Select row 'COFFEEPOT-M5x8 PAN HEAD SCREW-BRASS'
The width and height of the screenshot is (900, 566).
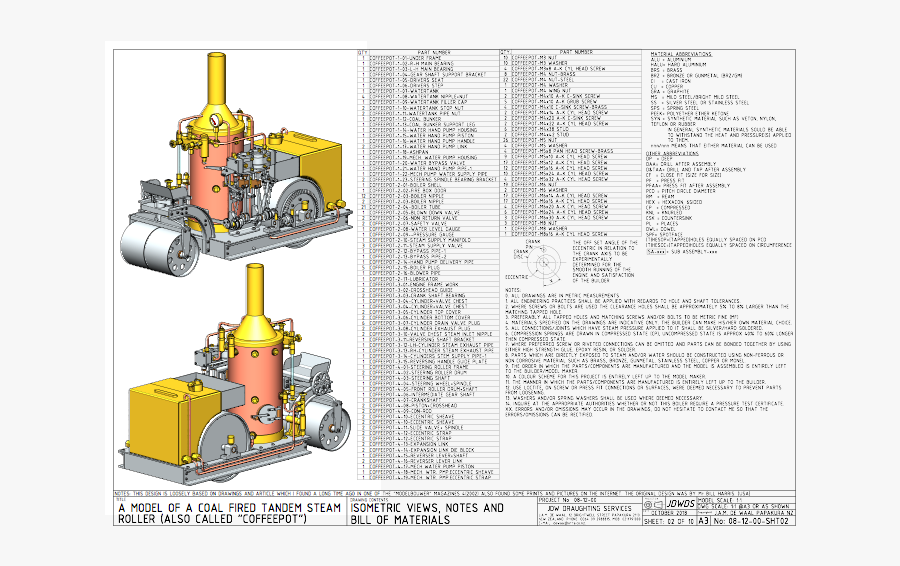pos(571,151)
